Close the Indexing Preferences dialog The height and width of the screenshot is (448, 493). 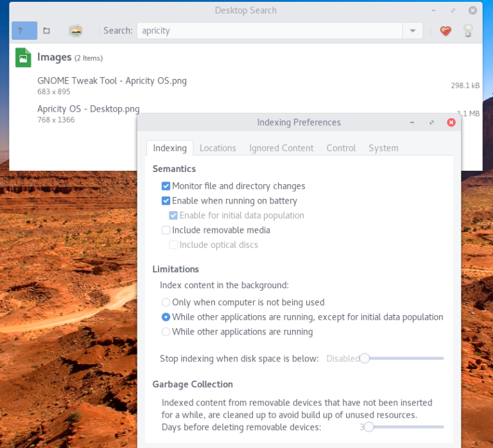coord(451,122)
